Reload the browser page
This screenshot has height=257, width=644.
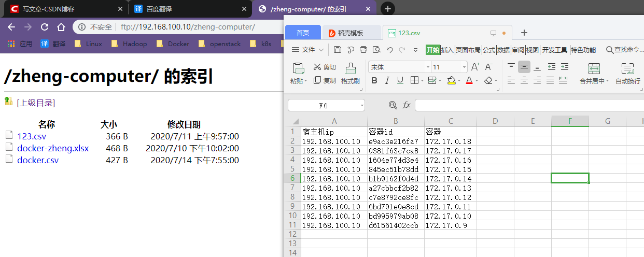[45, 27]
